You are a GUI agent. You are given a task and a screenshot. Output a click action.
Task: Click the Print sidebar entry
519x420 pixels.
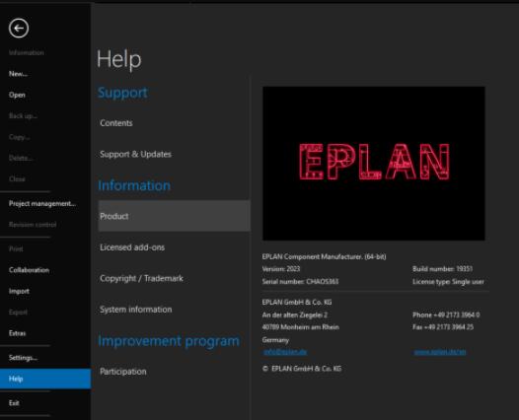coord(16,249)
